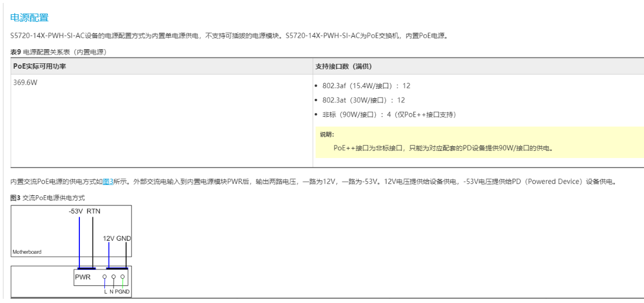Click the PoE++接口为非标接口 note sentence

coord(443,148)
